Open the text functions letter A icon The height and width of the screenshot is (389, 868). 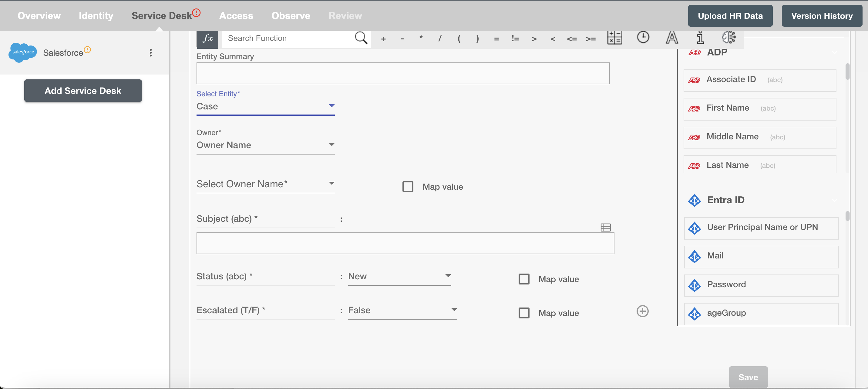pyautogui.click(x=672, y=38)
